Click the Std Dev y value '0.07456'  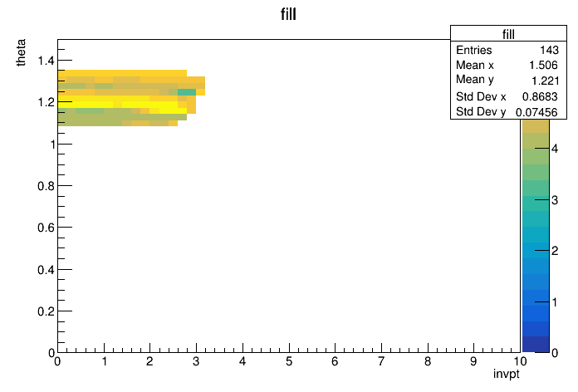click(536, 112)
